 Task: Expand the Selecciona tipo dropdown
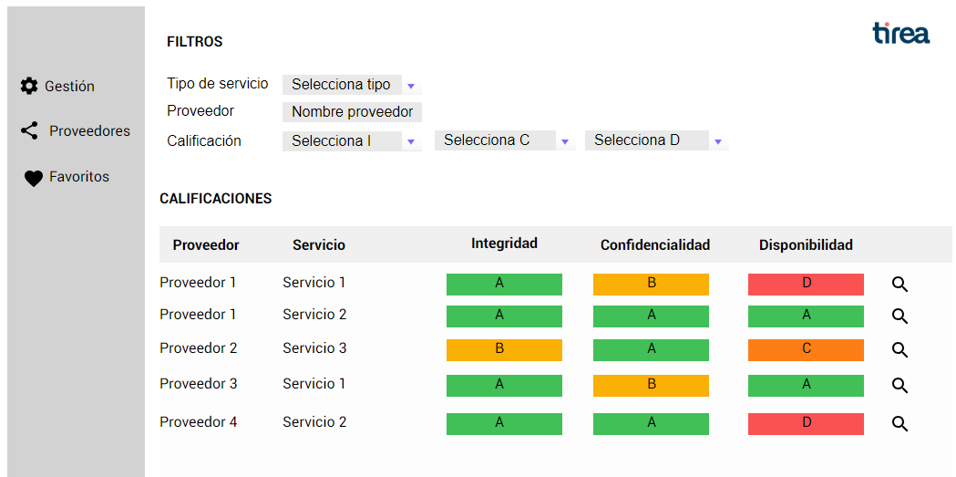(x=410, y=86)
